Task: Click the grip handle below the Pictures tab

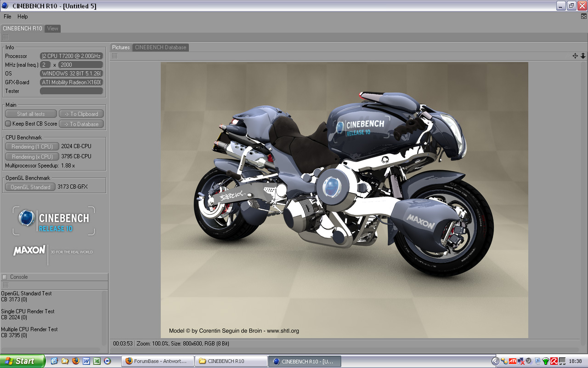Action: [115, 56]
